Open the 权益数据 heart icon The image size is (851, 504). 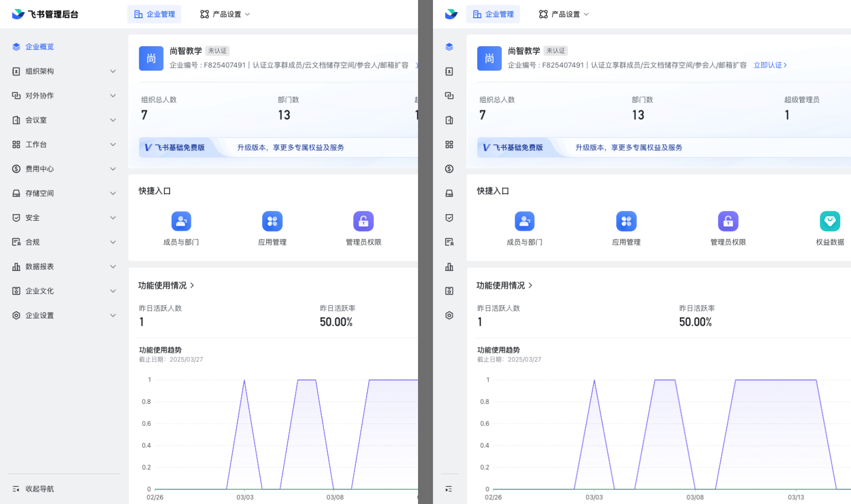(x=830, y=221)
